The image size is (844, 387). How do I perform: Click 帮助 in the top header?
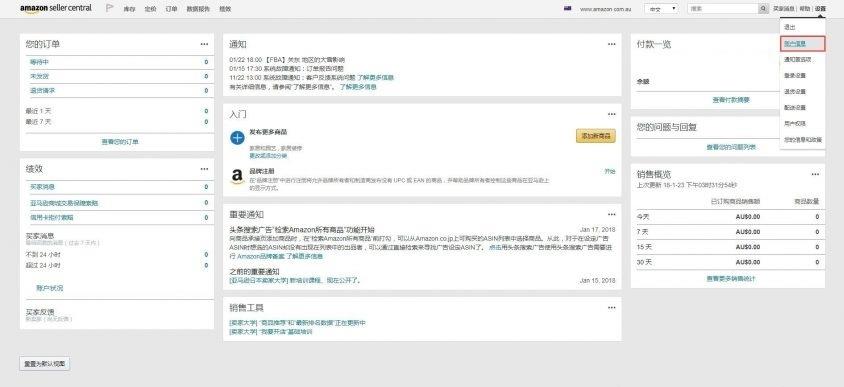point(804,9)
